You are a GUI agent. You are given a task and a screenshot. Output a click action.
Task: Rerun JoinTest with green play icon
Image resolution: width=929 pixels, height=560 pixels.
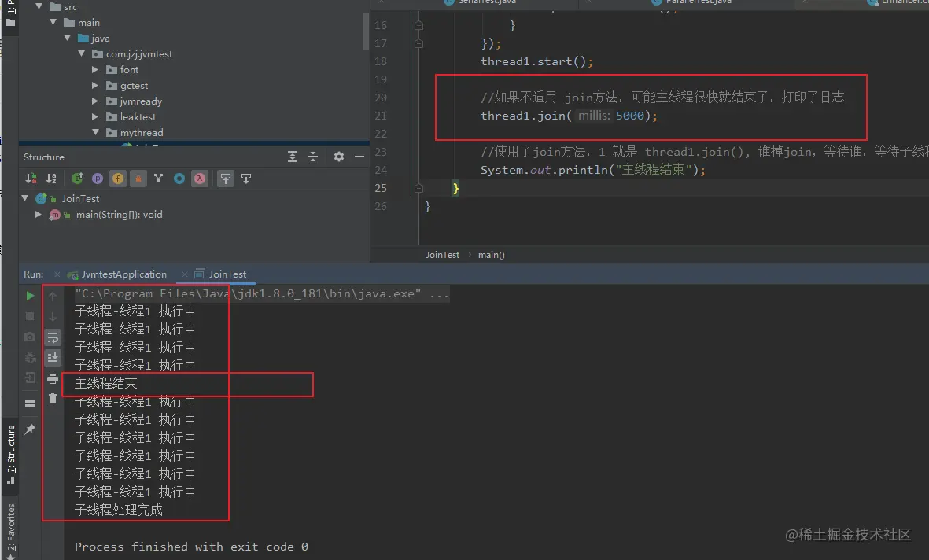[30, 296]
